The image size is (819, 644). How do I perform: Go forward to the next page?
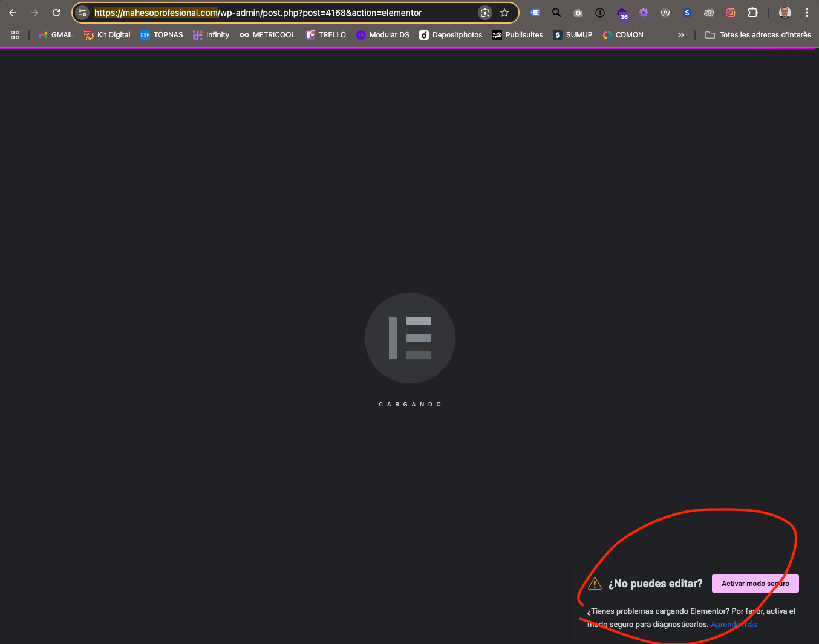34,13
